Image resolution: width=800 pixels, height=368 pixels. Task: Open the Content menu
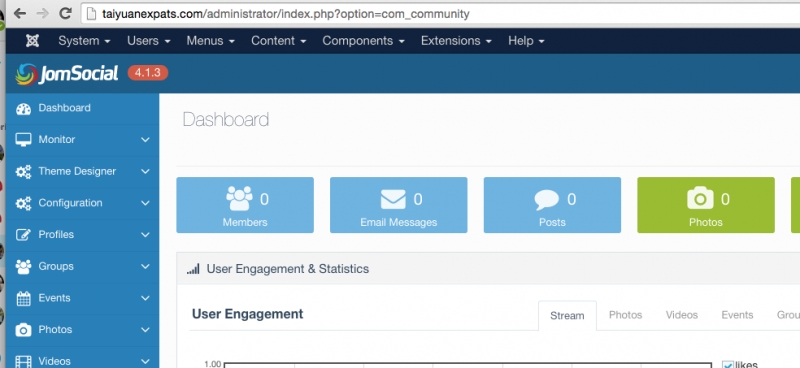279,41
